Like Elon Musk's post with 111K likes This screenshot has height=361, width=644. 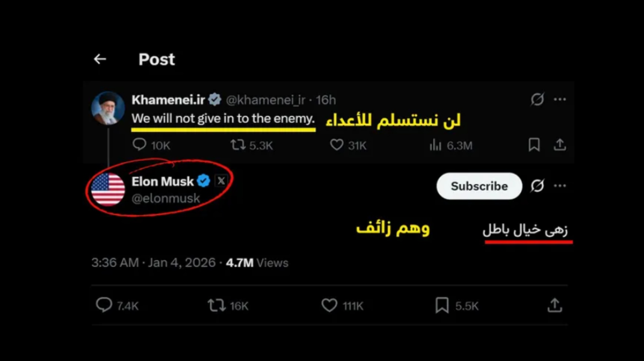click(329, 306)
